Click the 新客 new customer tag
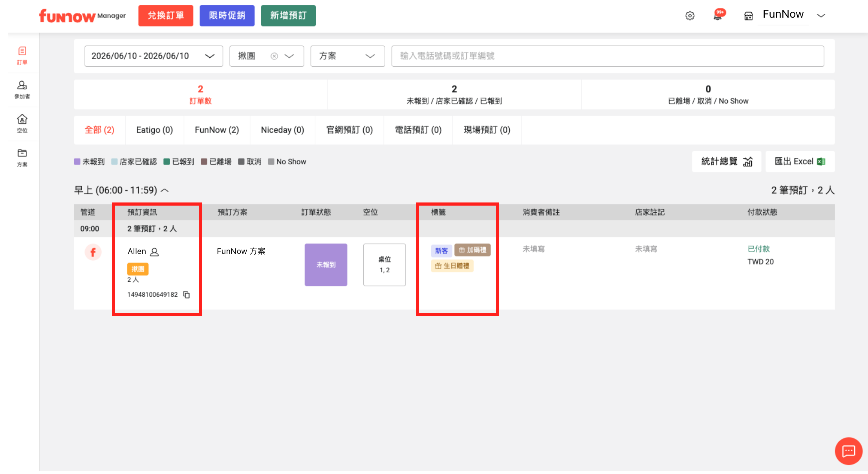The height and width of the screenshot is (474, 868). click(441, 250)
